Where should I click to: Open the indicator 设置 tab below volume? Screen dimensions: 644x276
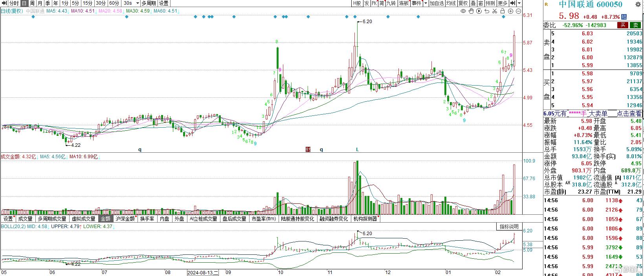9,219
